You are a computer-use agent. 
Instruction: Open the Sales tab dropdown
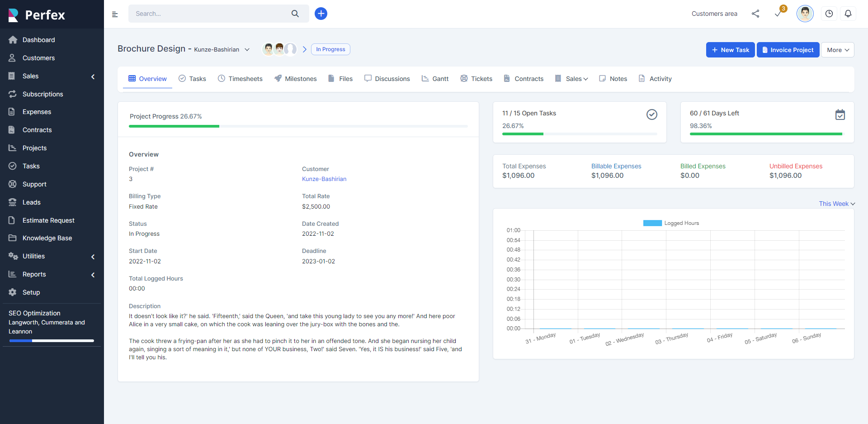click(x=572, y=79)
